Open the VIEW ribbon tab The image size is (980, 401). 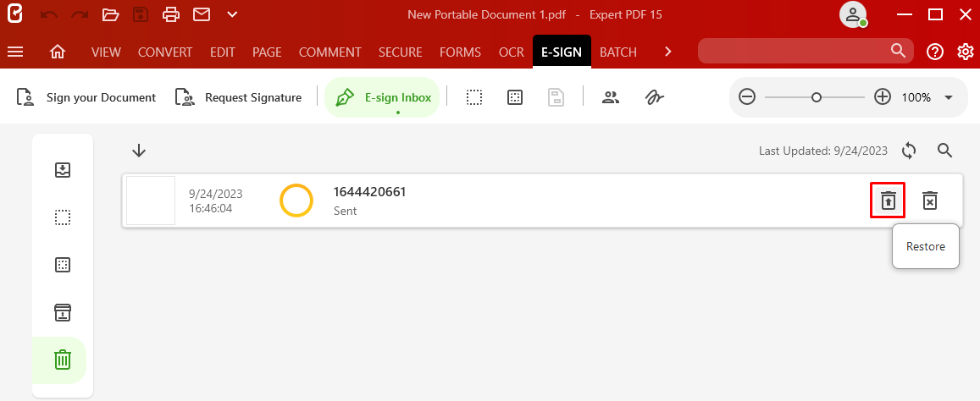106,52
